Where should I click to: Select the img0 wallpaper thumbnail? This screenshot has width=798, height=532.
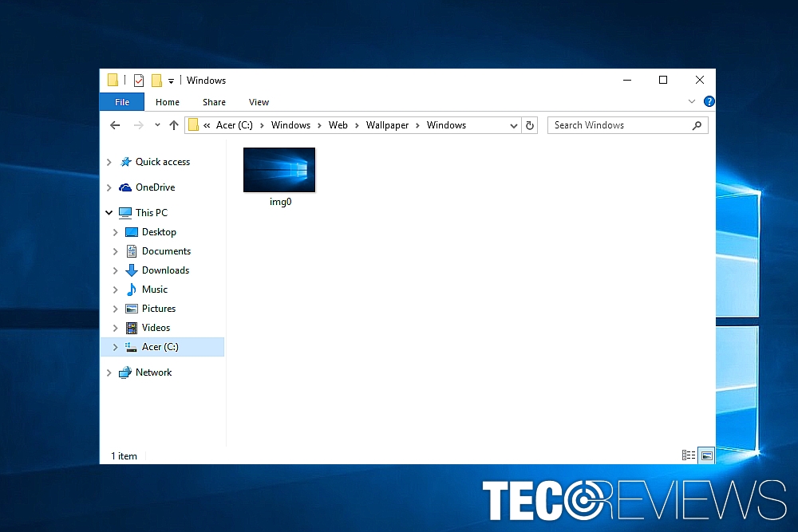tap(279, 170)
